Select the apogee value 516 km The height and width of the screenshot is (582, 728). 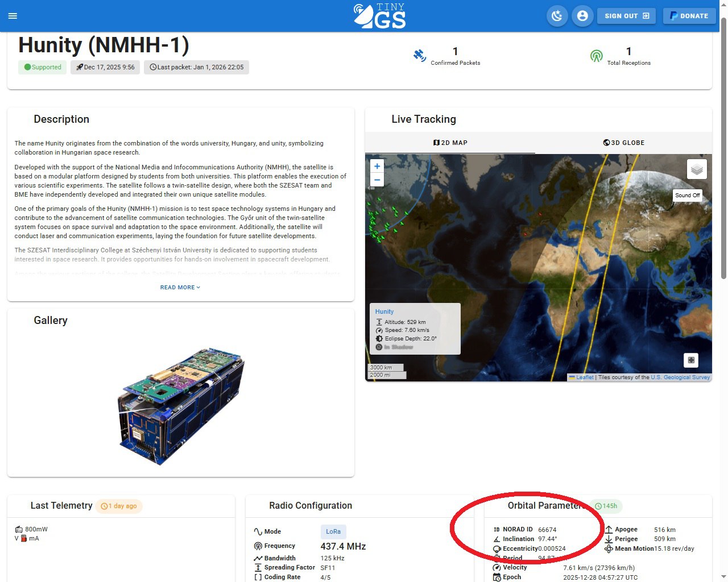[665, 530]
